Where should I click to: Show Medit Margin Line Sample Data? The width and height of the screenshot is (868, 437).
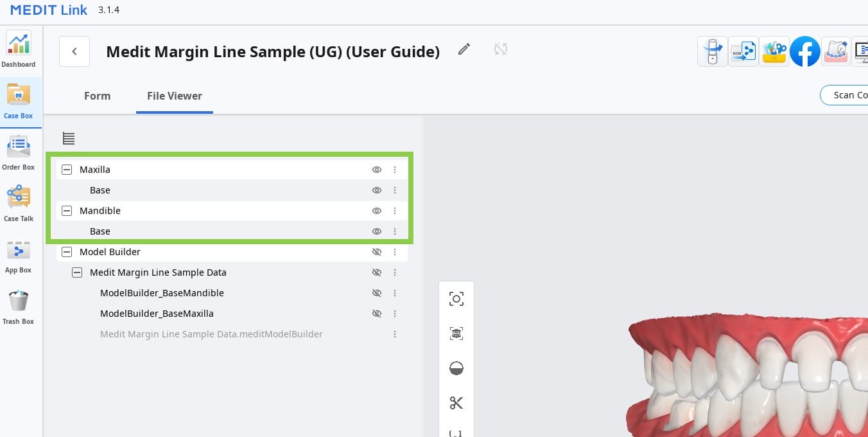377,272
